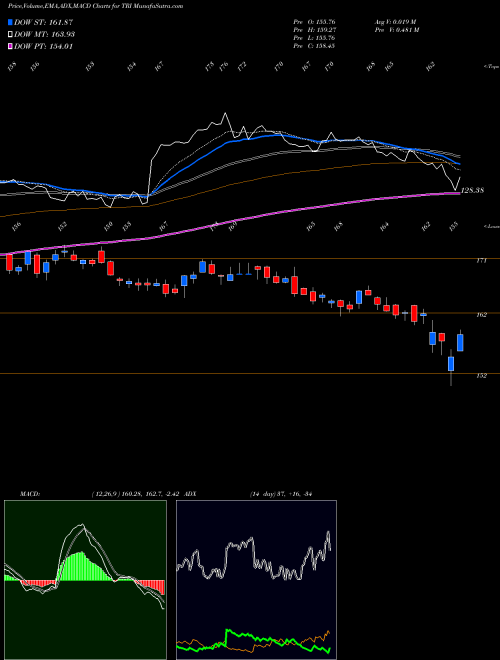Screen dimensions: 500x660
Task: Open the green MACD histogram chart panel
Action: coord(85,580)
